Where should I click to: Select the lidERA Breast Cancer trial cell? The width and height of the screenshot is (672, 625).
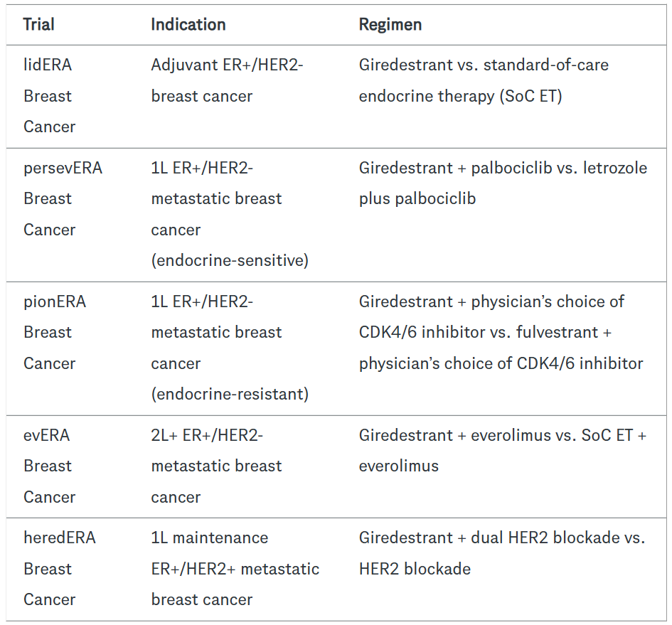pyautogui.click(x=49, y=96)
